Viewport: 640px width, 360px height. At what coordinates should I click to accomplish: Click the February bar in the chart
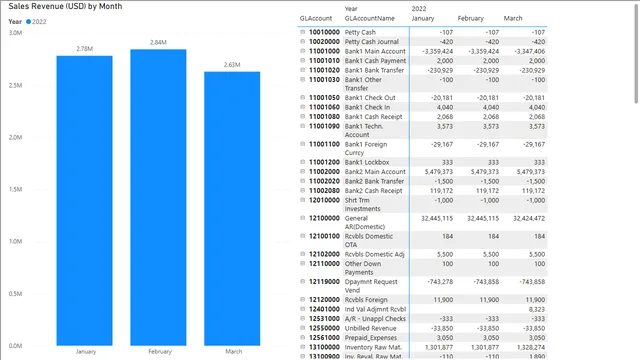(x=158, y=197)
